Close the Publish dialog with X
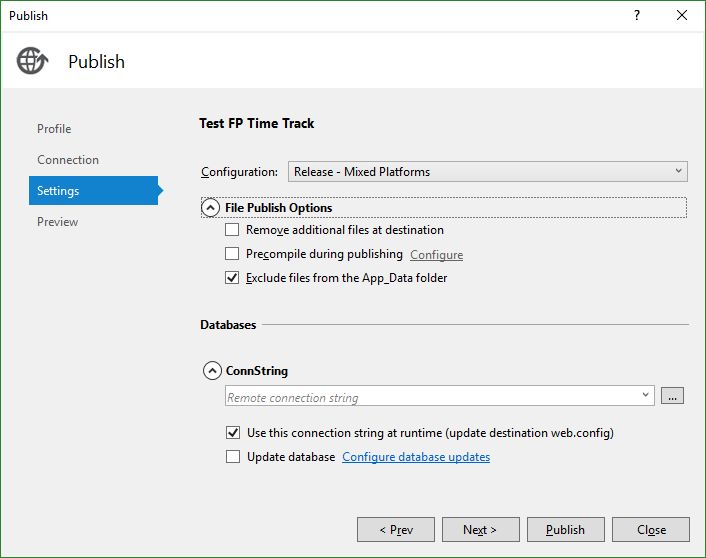Image resolution: width=706 pixels, height=558 pixels. tap(682, 15)
